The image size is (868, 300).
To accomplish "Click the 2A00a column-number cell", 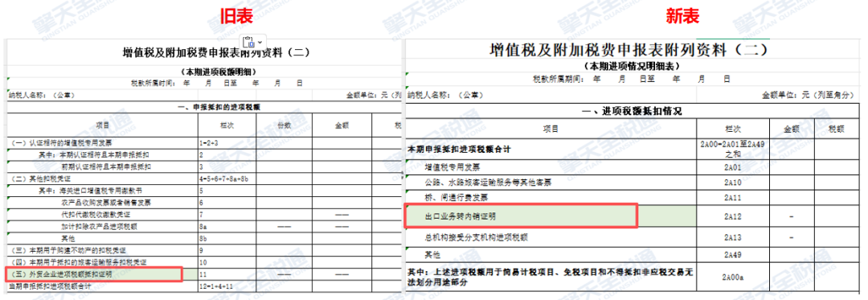I will [x=734, y=277].
